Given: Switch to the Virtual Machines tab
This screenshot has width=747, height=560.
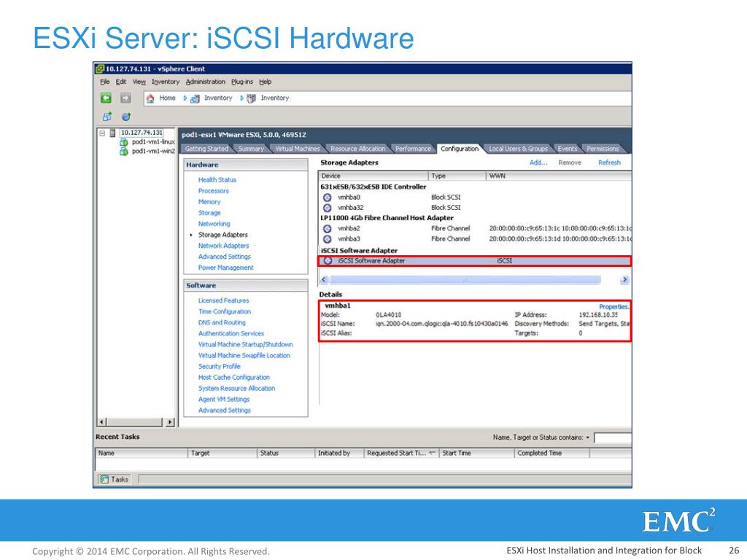Looking at the screenshot, I should coord(298,149).
